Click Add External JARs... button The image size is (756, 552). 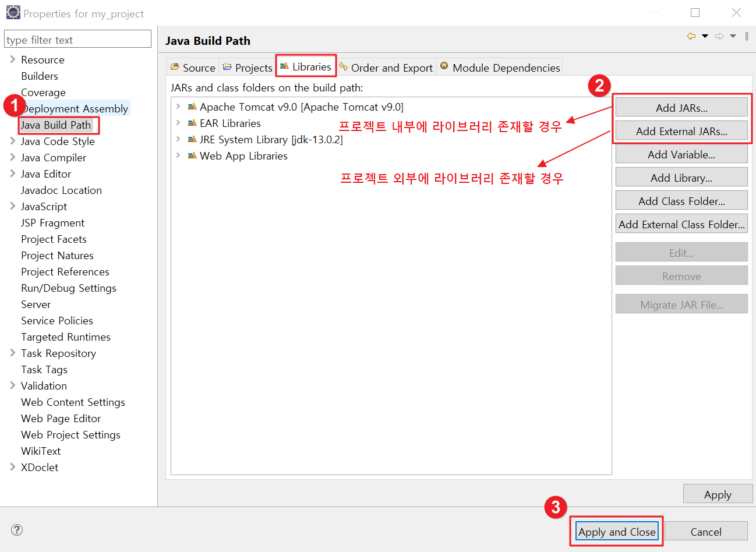[681, 131]
